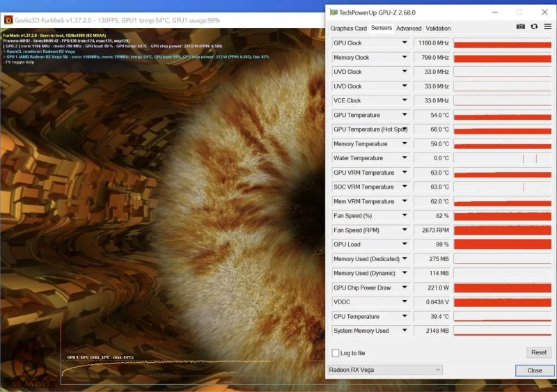Select the Sensors tab

[x=381, y=28]
